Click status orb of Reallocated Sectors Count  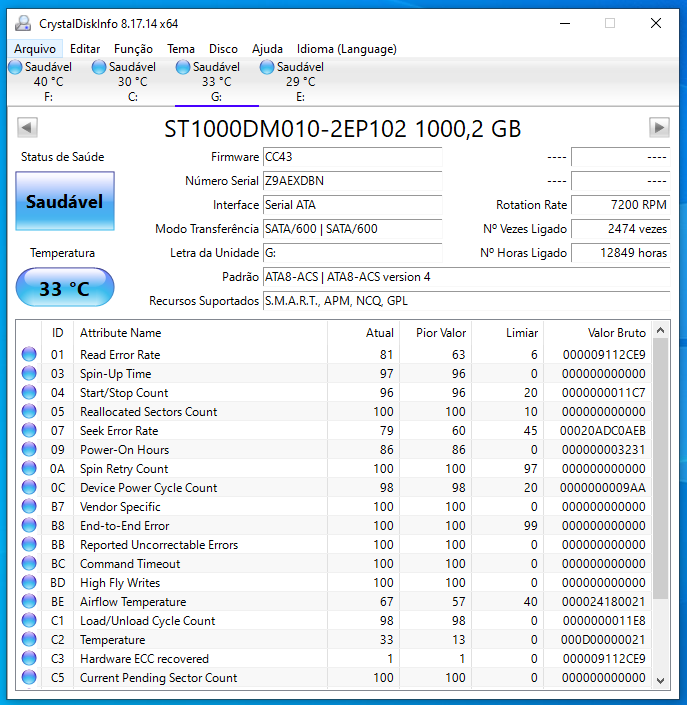click(x=29, y=411)
